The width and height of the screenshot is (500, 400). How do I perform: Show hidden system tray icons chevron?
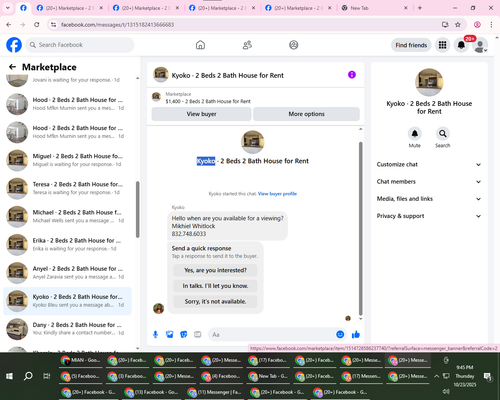(x=436, y=376)
